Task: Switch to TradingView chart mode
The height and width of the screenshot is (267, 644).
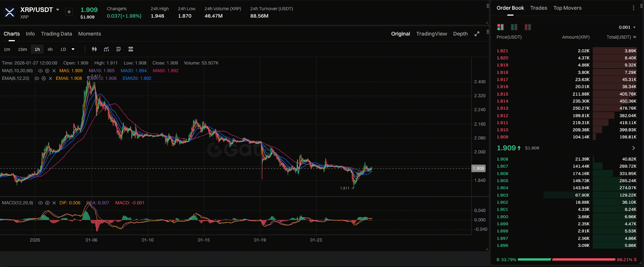Action: point(431,34)
